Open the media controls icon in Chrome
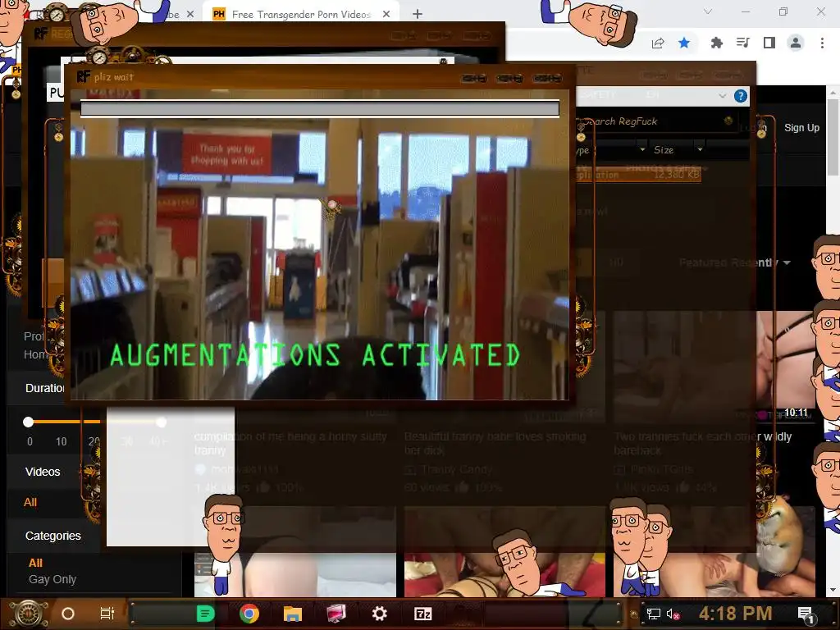The width and height of the screenshot is (840, 630). 743,43
